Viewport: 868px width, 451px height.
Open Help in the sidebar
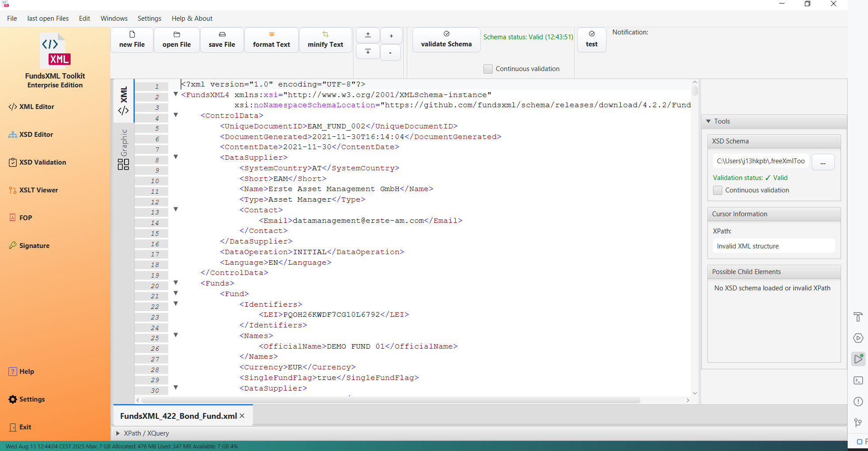point(21,372)
